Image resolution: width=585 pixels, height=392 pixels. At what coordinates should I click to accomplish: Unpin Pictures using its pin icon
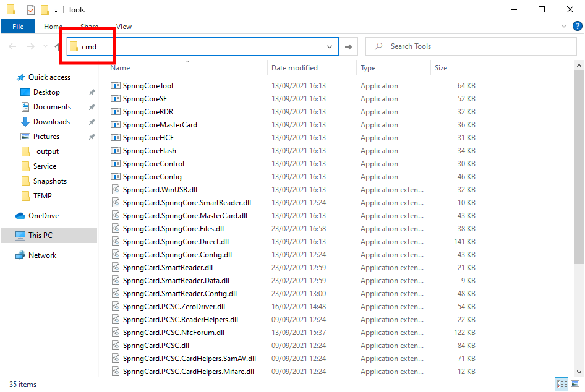92,137
